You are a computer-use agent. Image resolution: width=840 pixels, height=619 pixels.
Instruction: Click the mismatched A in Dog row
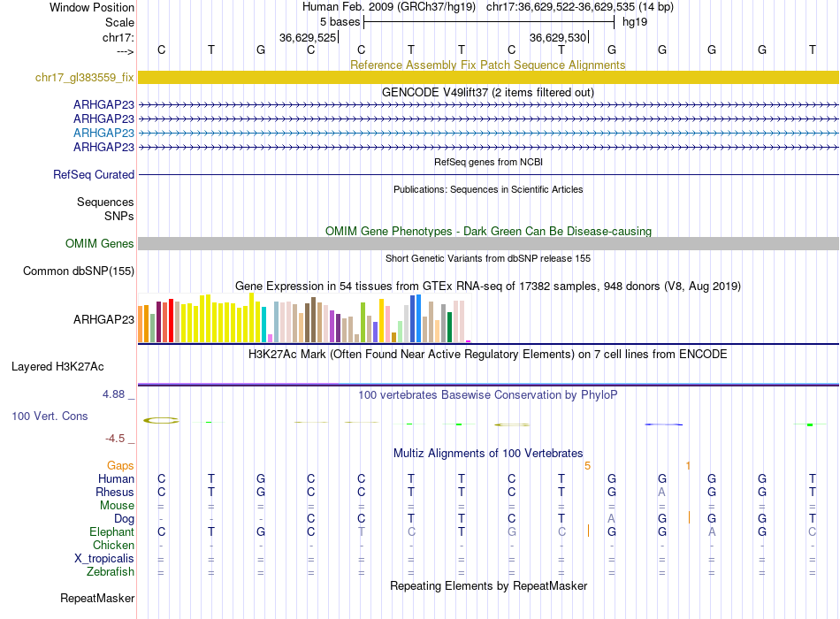pyautogui.click(x=612, y=518)
